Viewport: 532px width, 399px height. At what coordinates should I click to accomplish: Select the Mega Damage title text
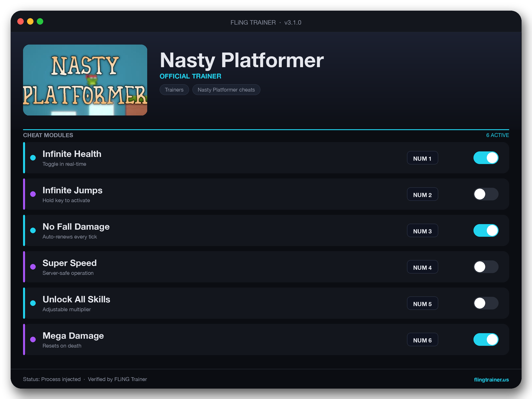click(73, 336)
